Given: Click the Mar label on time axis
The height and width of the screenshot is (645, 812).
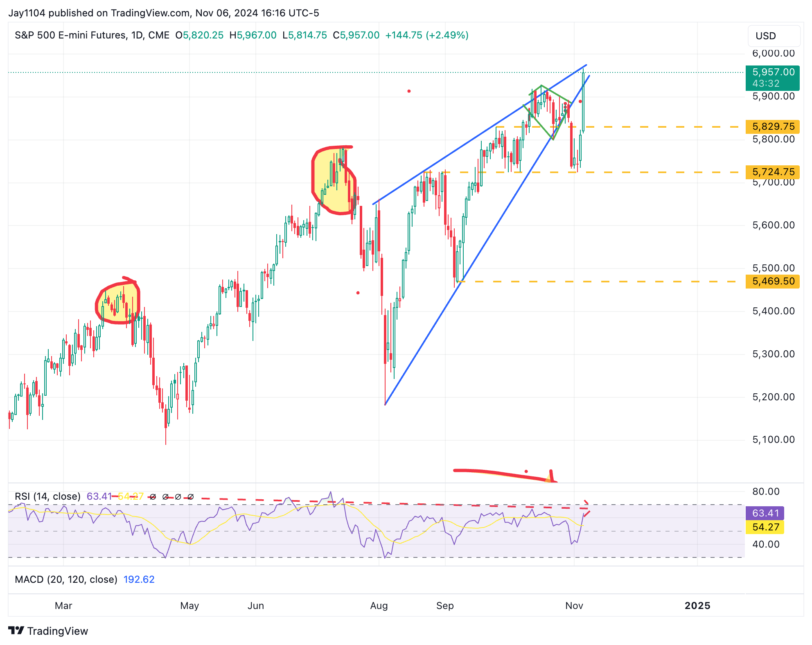Looking at the screenshot, I should [63, 606].
